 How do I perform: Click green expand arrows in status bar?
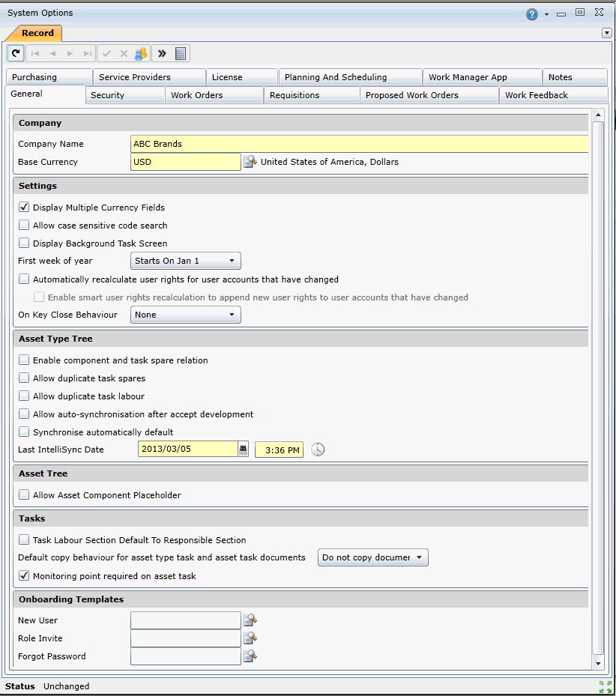(x=606, y=687)
